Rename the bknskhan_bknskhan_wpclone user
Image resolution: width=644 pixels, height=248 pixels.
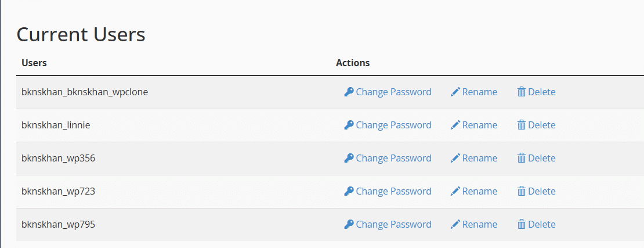479,92
